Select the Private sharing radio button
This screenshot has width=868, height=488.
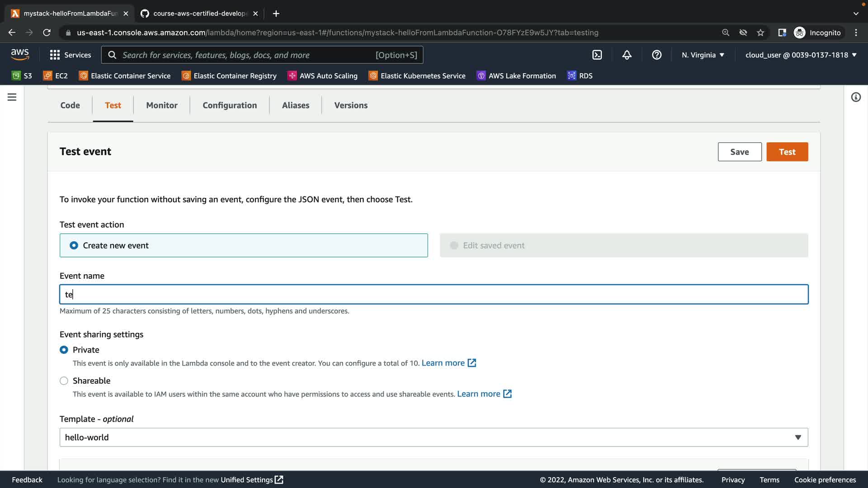click(x=64, y=350)
